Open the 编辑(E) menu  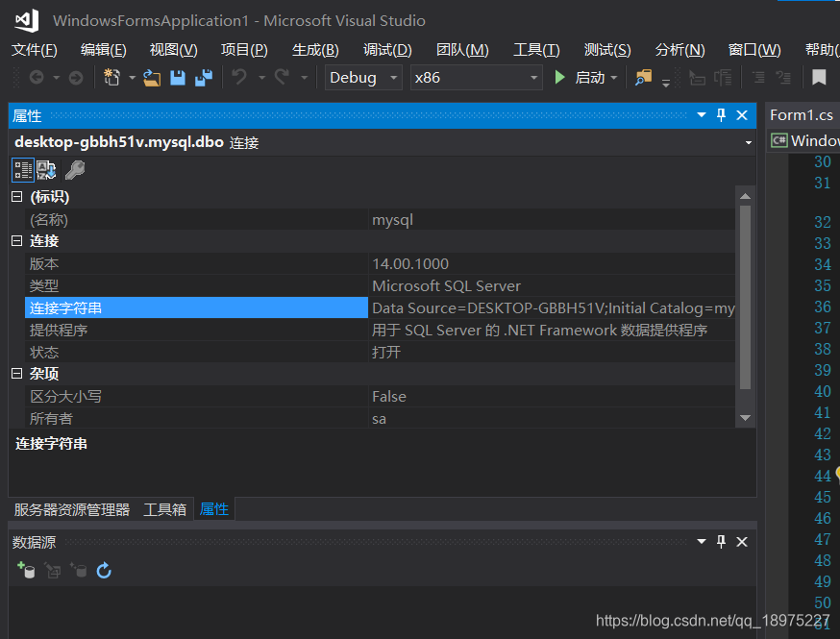[104, 50]
